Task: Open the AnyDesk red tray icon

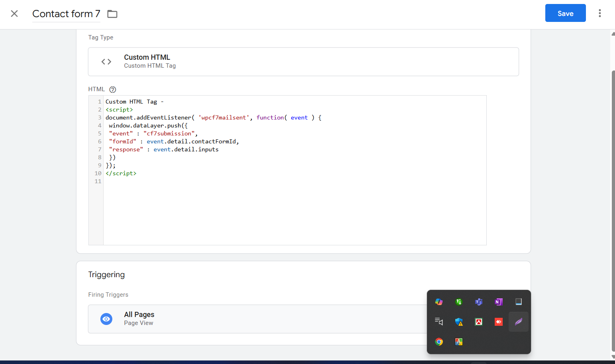Action: (499, 322)
